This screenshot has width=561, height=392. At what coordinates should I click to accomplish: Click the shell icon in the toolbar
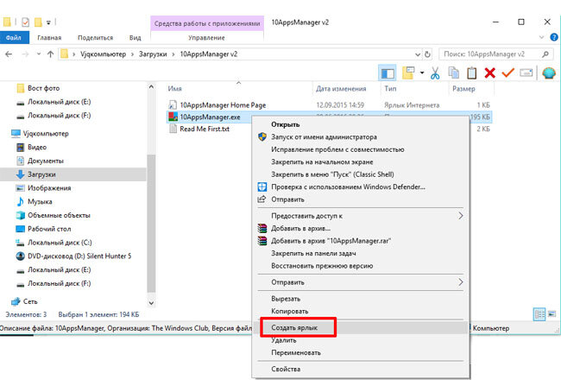(x=548, y=73)
